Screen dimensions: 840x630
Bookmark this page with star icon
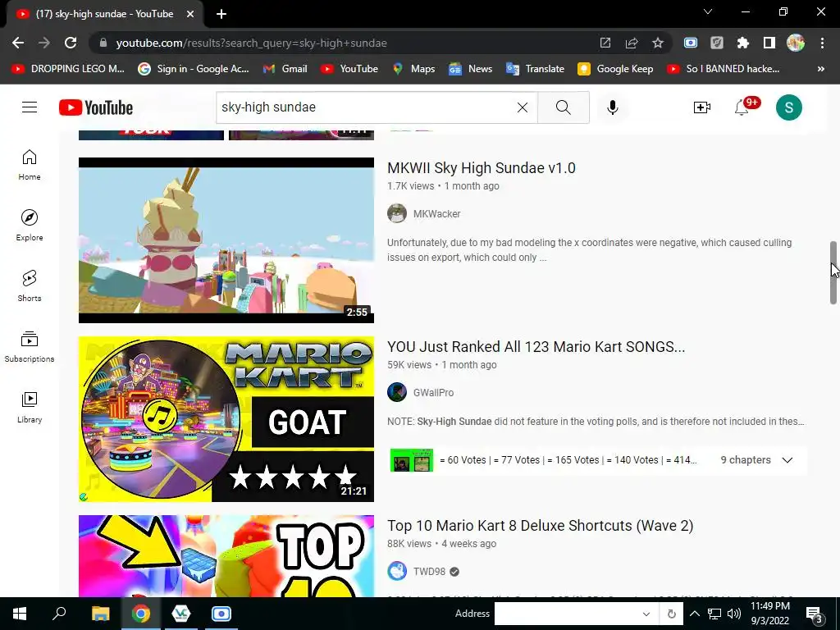tap(658, 43)
